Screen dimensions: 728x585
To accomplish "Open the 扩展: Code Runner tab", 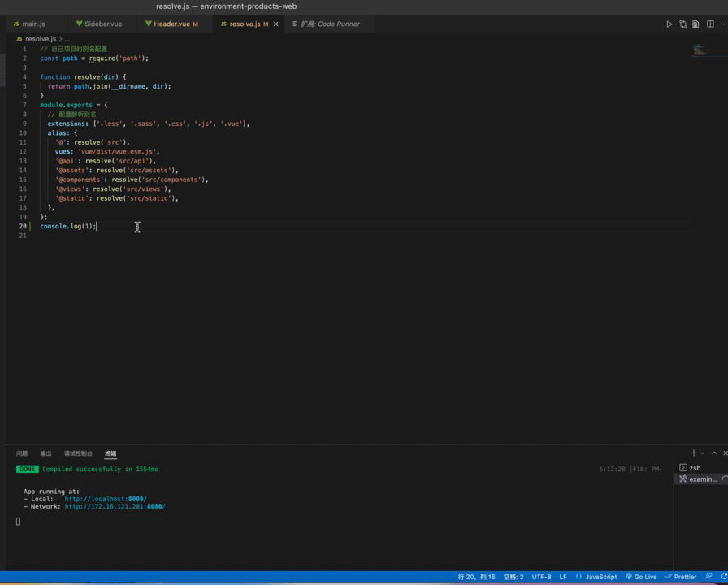I will [330, 24].
